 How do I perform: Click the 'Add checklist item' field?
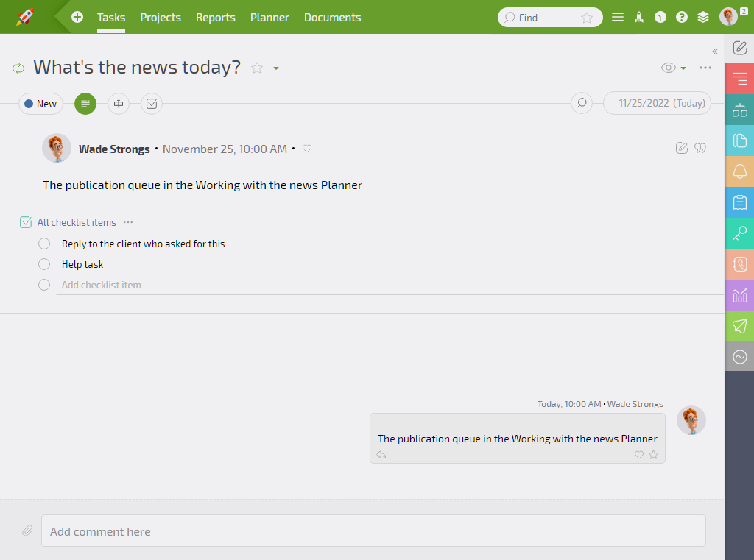390,285
